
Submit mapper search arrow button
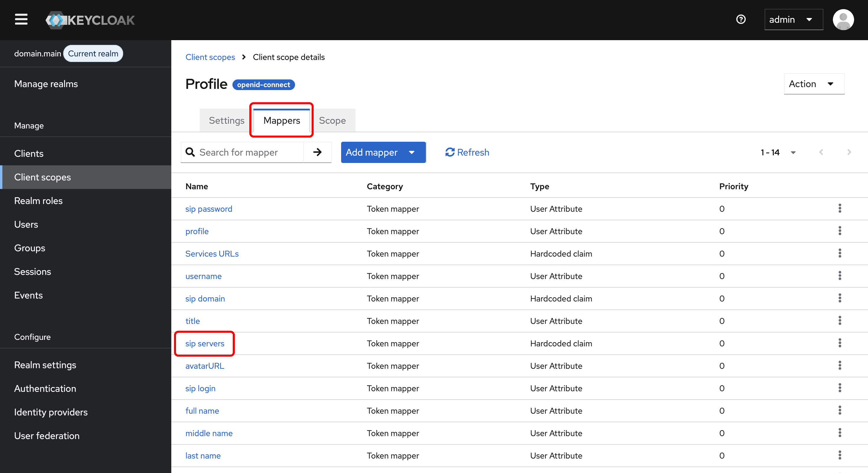[317, 152]
